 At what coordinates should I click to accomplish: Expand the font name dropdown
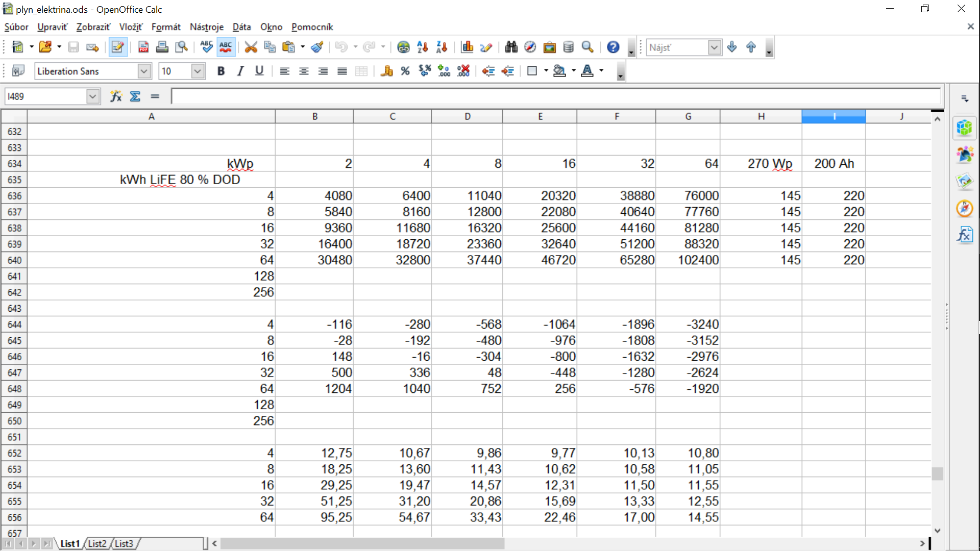144,71
